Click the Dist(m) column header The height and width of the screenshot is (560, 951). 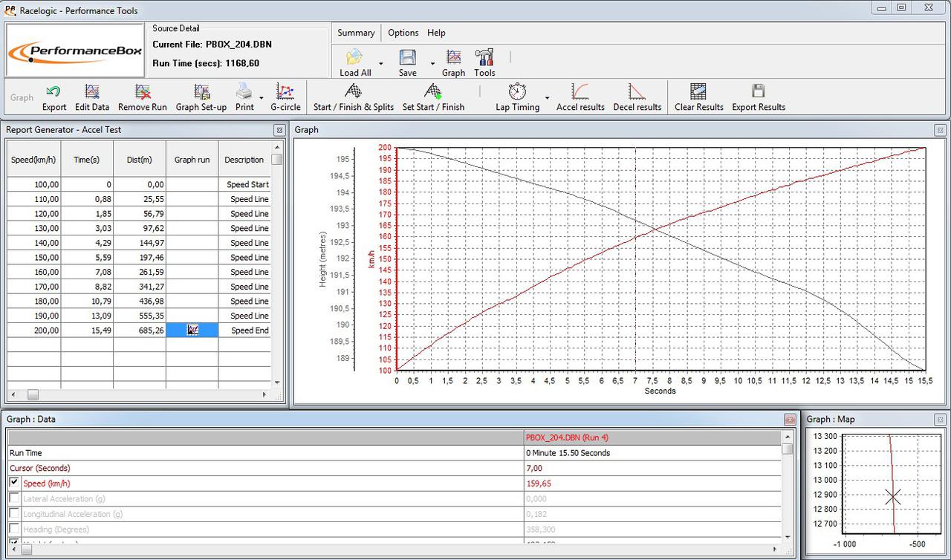tap(140, 160)
